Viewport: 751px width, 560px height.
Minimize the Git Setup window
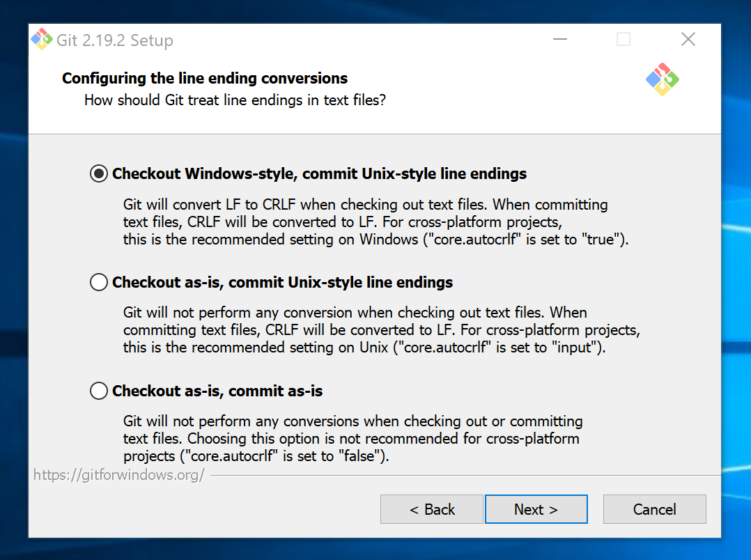560,39
